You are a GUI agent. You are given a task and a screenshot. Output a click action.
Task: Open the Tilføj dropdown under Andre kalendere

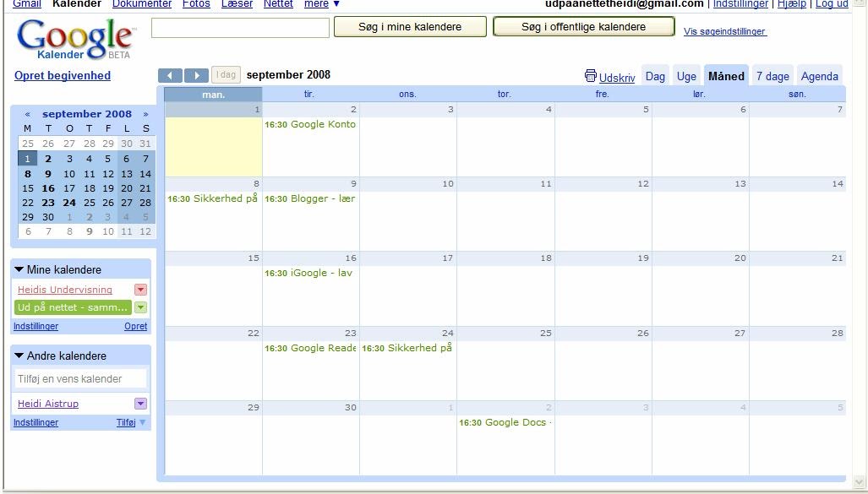coord(131,422)
